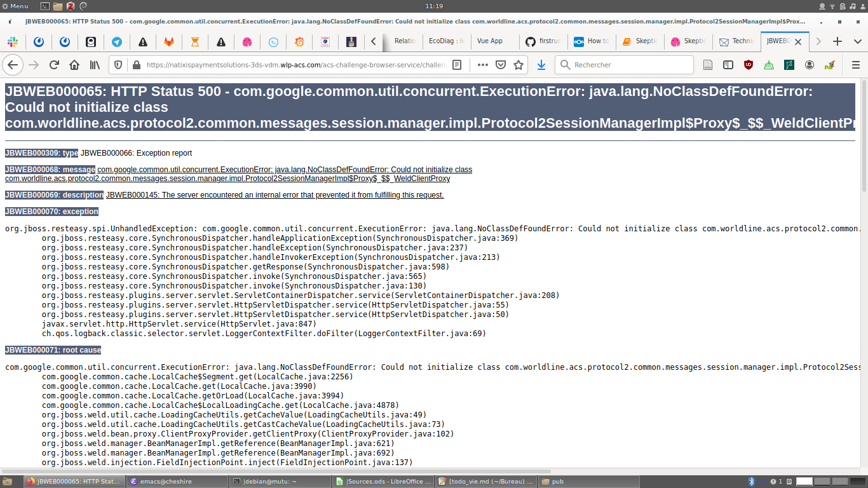Save page to Pocket
This screenshot has width=868, height=488.
point(501,65)
